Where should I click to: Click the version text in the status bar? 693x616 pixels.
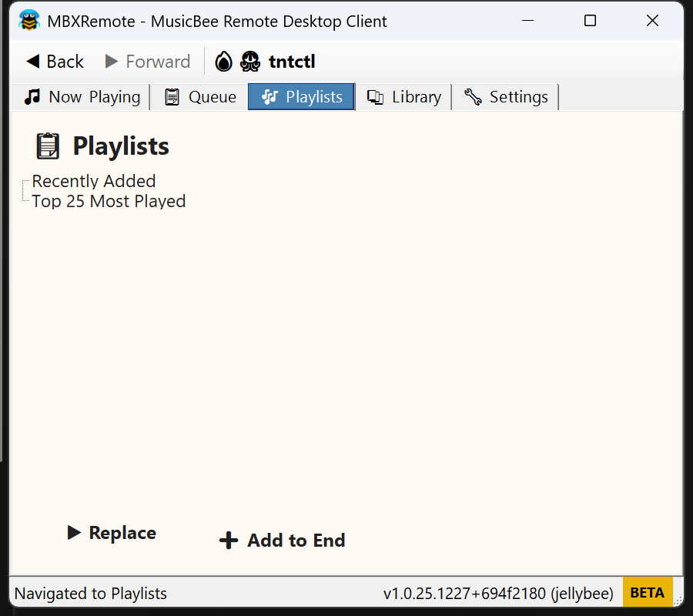pos(497,593)
